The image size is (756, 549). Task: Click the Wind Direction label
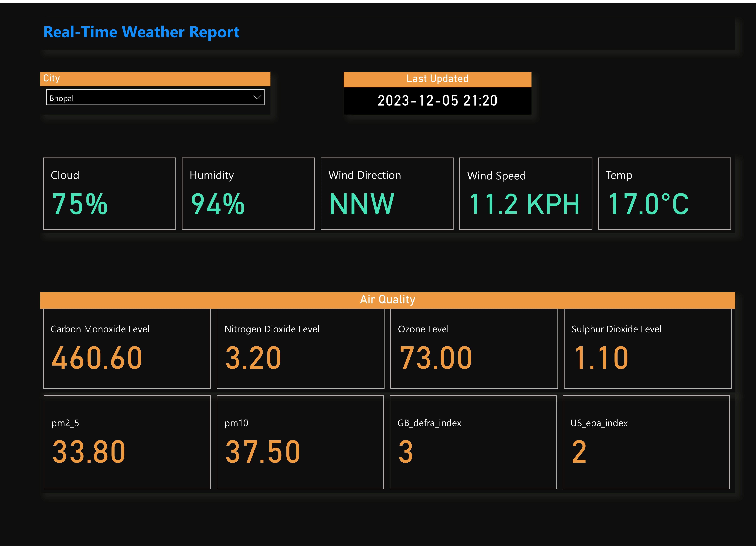click(x=365, y=175)
